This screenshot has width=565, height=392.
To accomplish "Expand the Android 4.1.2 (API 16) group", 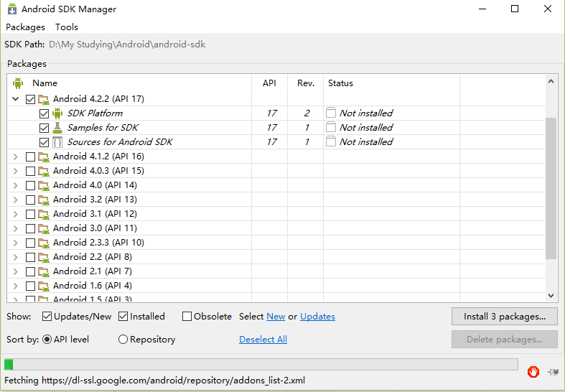I will [16, 157].
